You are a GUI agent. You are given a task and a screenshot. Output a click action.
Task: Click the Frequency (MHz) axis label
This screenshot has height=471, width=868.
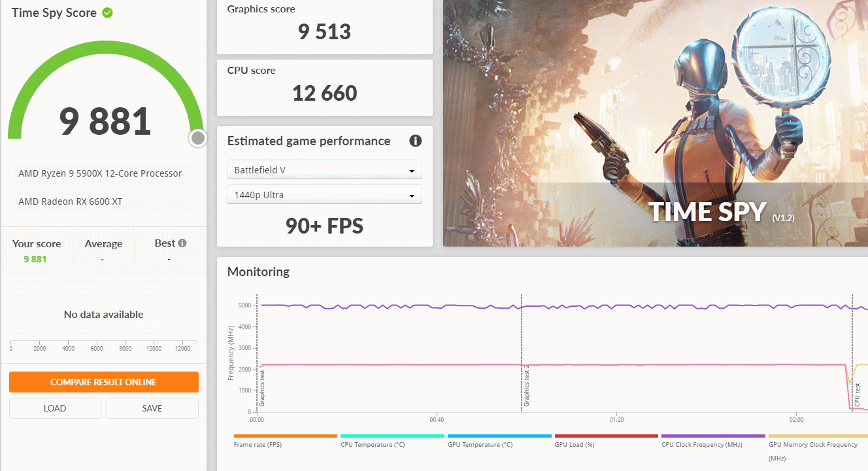point(231,355)
